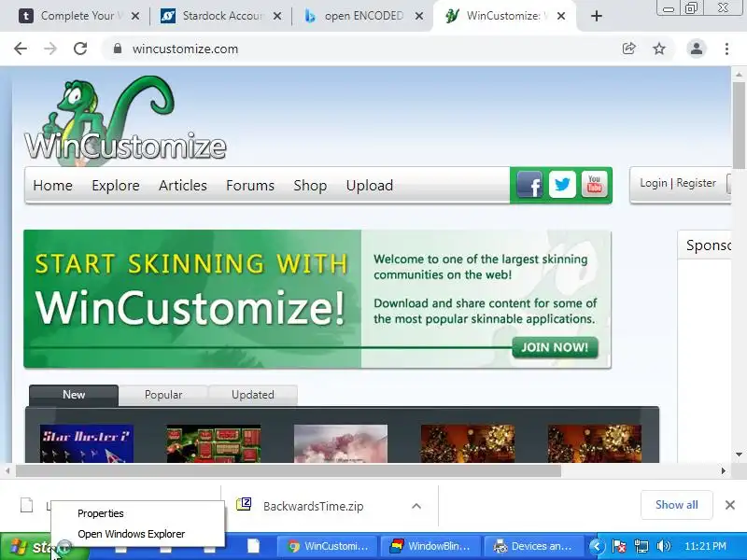
Task: Open volume control in system tray
Action: tap(663, 546)
